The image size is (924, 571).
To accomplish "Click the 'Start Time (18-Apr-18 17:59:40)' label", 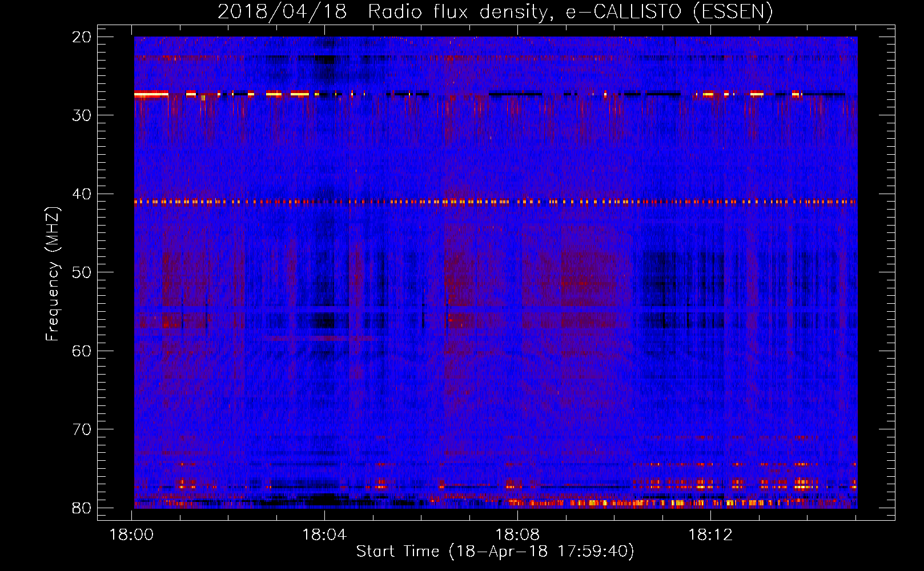I will (x=495, y=552).
